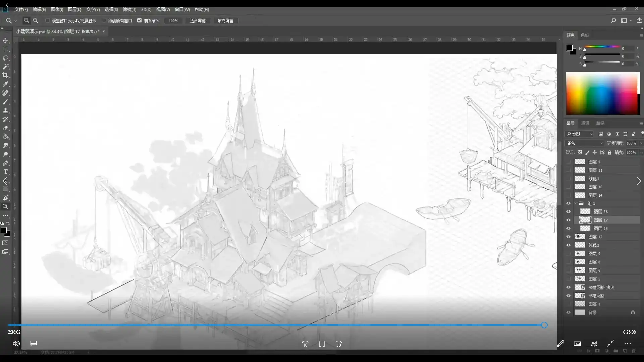This screenshot has width=644, height=362.
Task: Hide 图层 12 using its eye icon
Action: click(x=568, y=237)
